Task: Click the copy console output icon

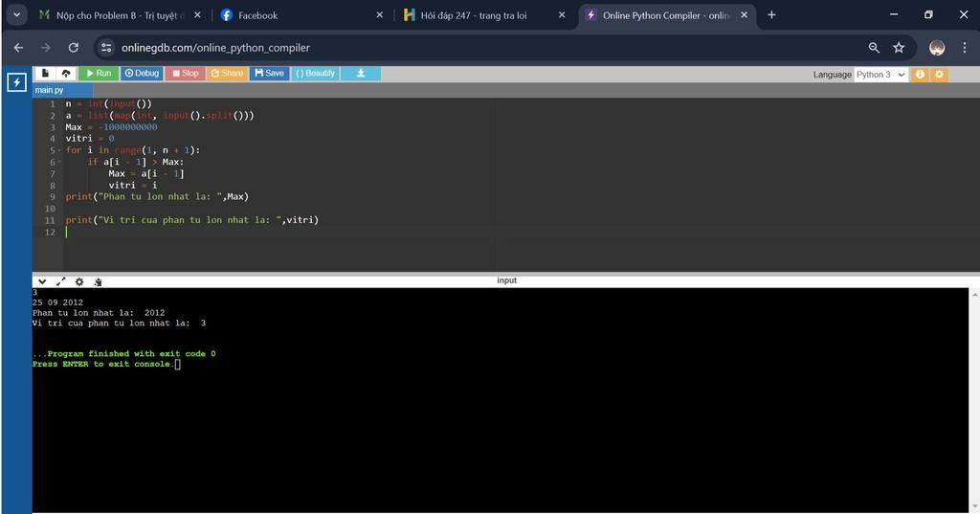Action: pos(99,282)
